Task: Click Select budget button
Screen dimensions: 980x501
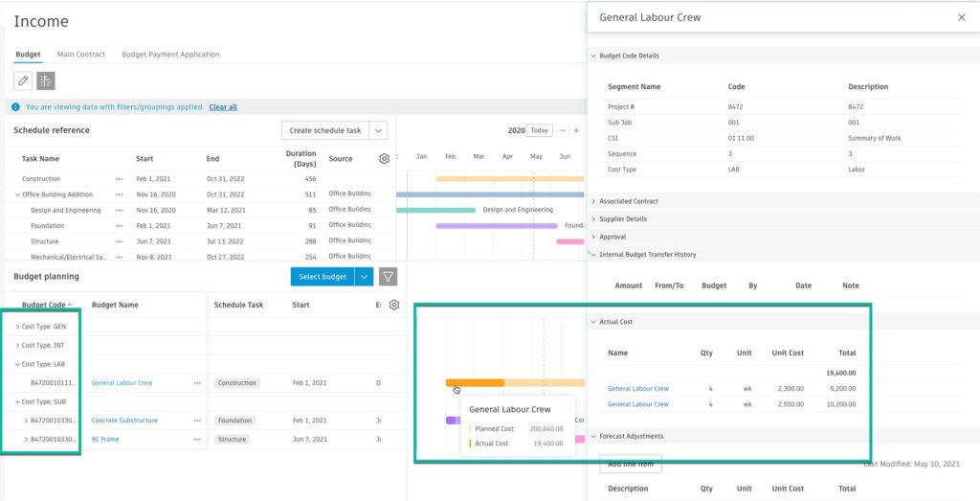Action: pos(323,277)
